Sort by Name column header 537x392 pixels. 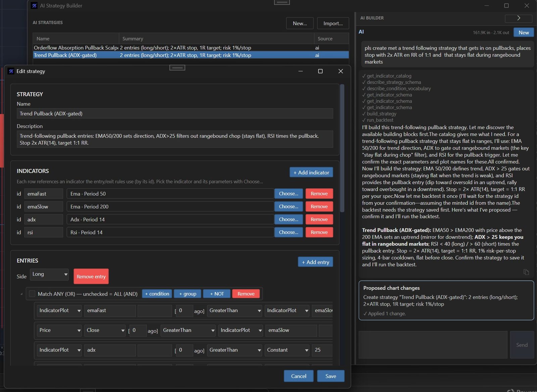(x=76, y=39)
